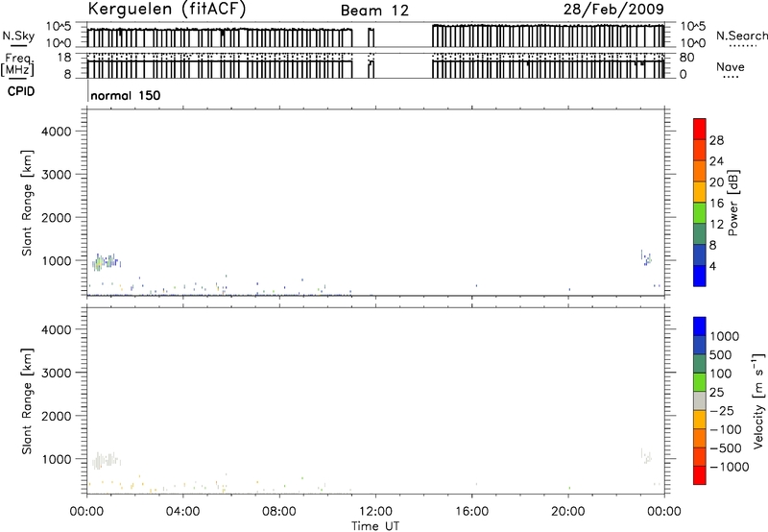This screenshot has width=768, height=532.
Task: Click the 'normal 150' CPID mode text
Action: (x=126, y=95)
